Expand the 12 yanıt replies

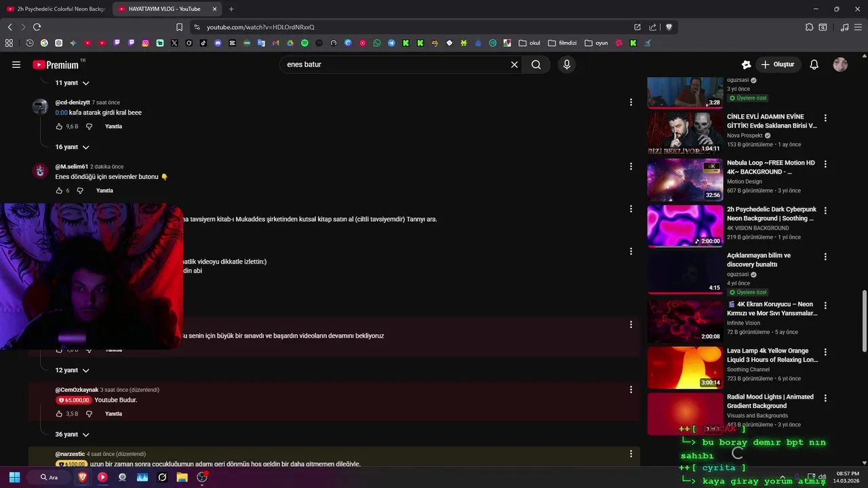click(x=72, y=371)
